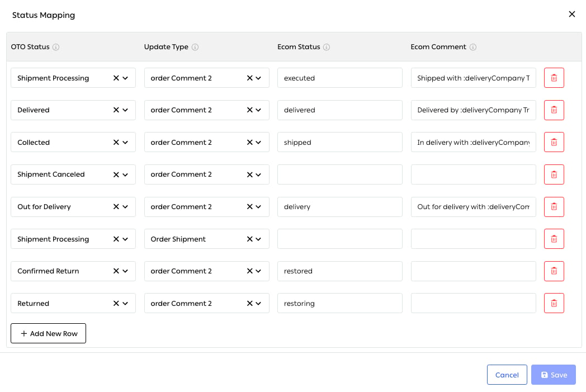Screen dimensions: 586x392
Task: Delete the Confirmed Return mapping row
Action: (x=554, y=271)
